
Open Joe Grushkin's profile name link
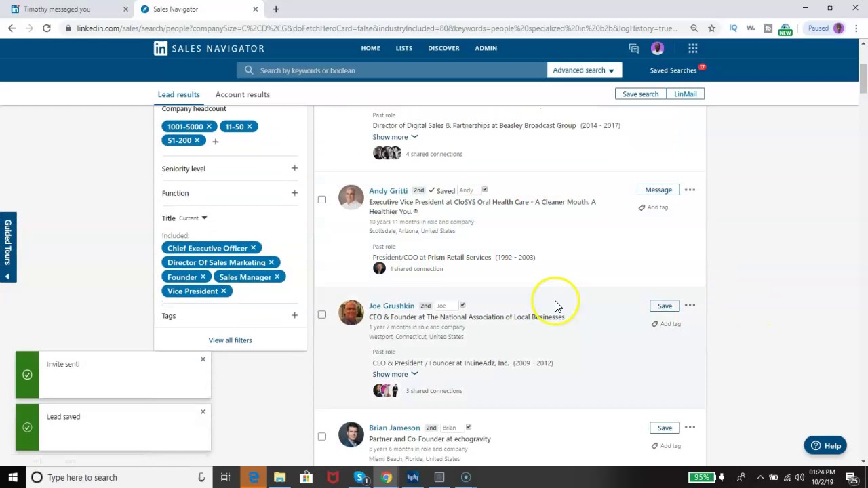coord(391,306)
